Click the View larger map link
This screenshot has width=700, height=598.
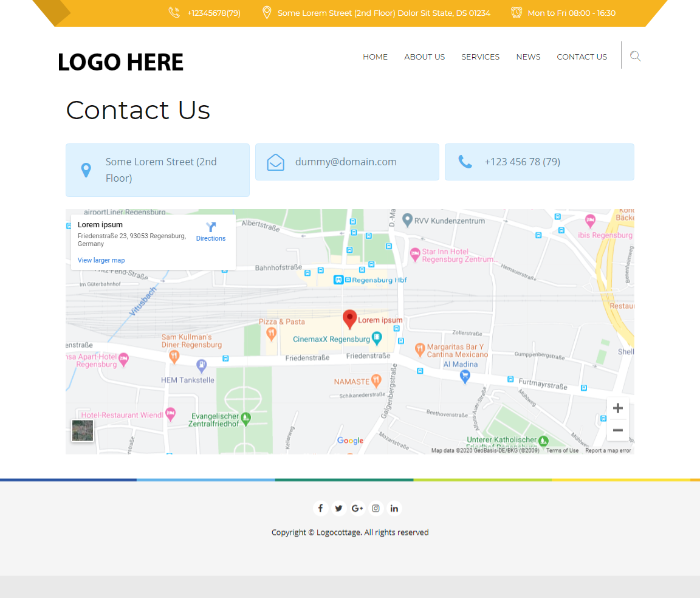coord(101,260)
